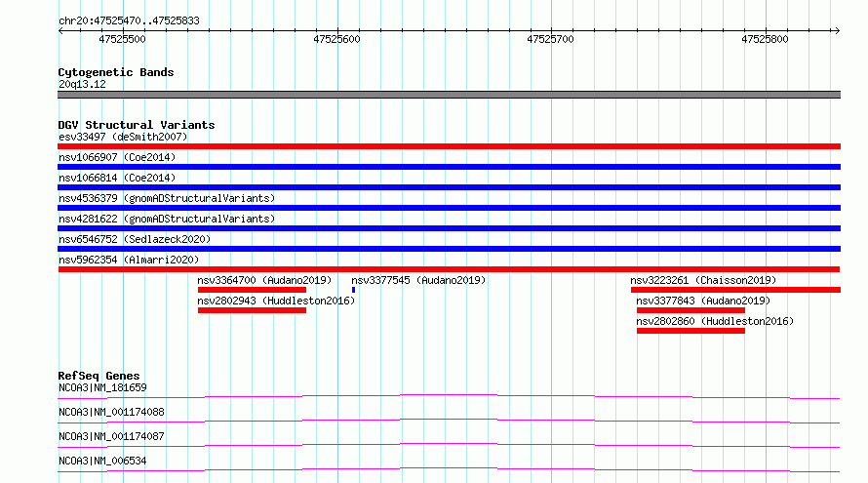Click ruler position label 47525800
This screenshot has width=868, height=483.
765,39
